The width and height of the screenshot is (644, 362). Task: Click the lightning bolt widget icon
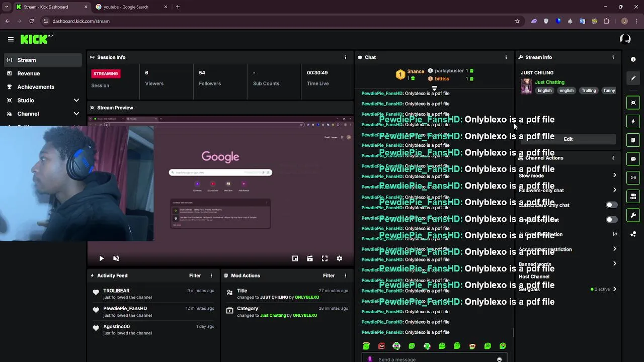[x=633, y=121]
